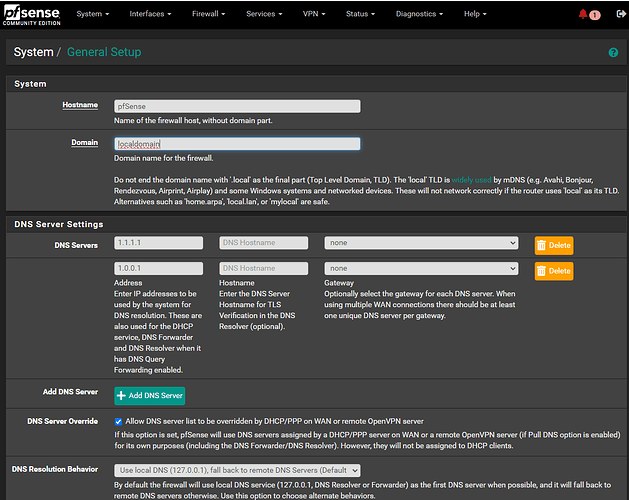
Task: Delete the 1.1.1.1 DNS server
Action: (554, 245)
